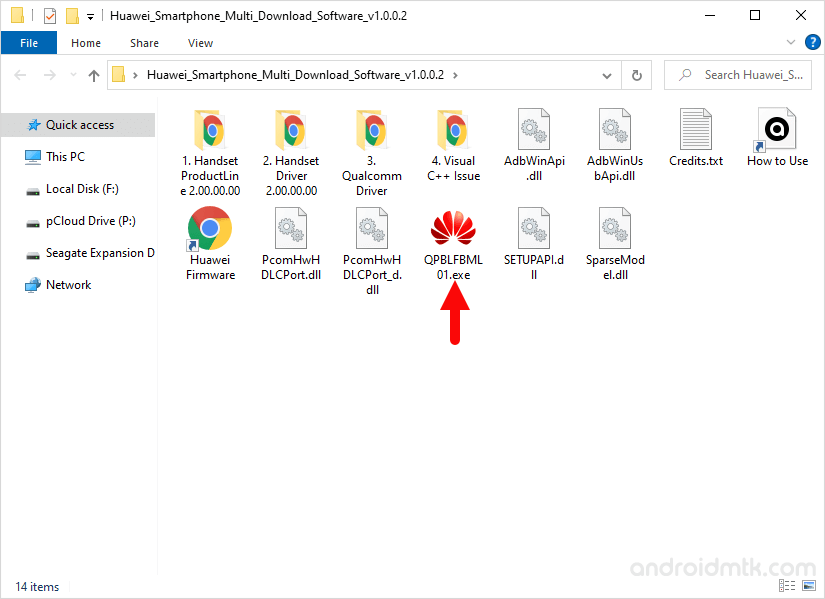
Task: Click the Search Huawei_S... box
Action: point(738,75)
